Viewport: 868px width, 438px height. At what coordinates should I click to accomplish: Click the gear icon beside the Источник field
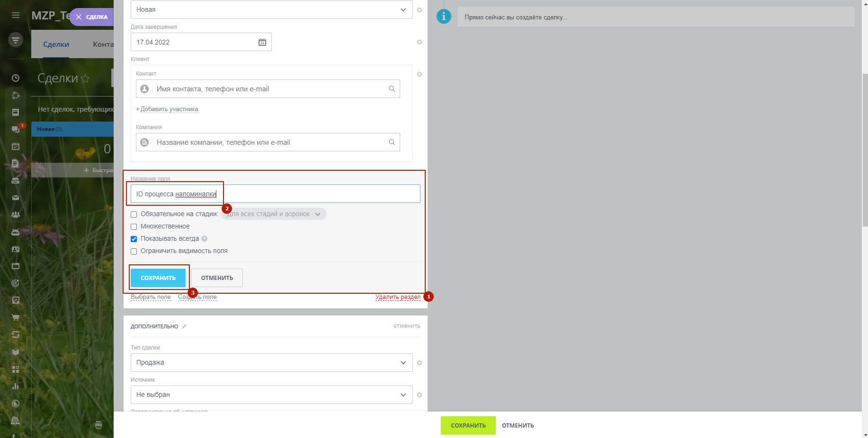(419, 395)
